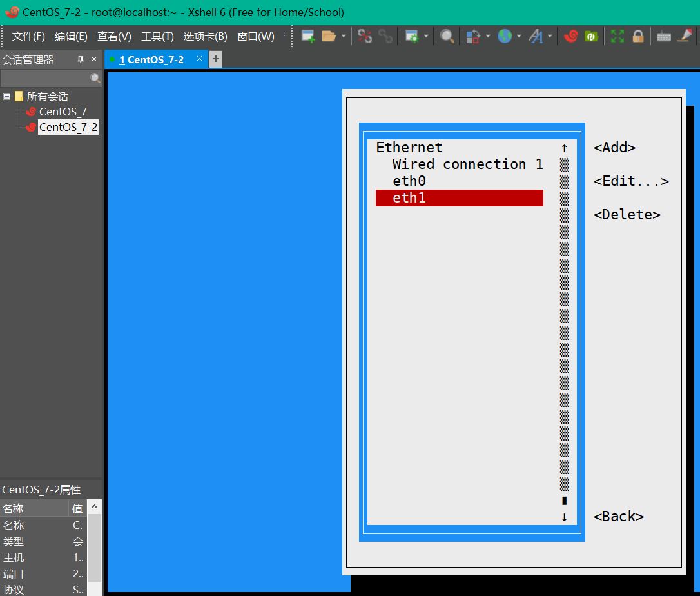Select the CentOS_7-2 session

tap(68, 127)
